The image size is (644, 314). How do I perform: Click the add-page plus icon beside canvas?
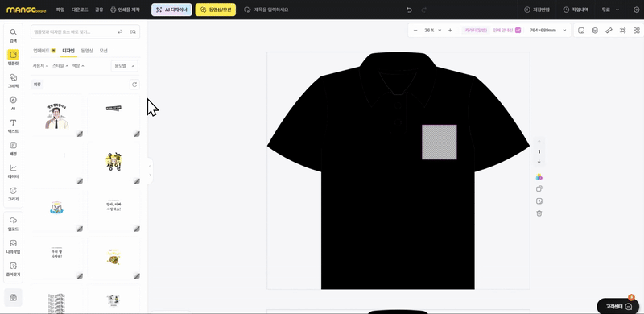point(539,201)
